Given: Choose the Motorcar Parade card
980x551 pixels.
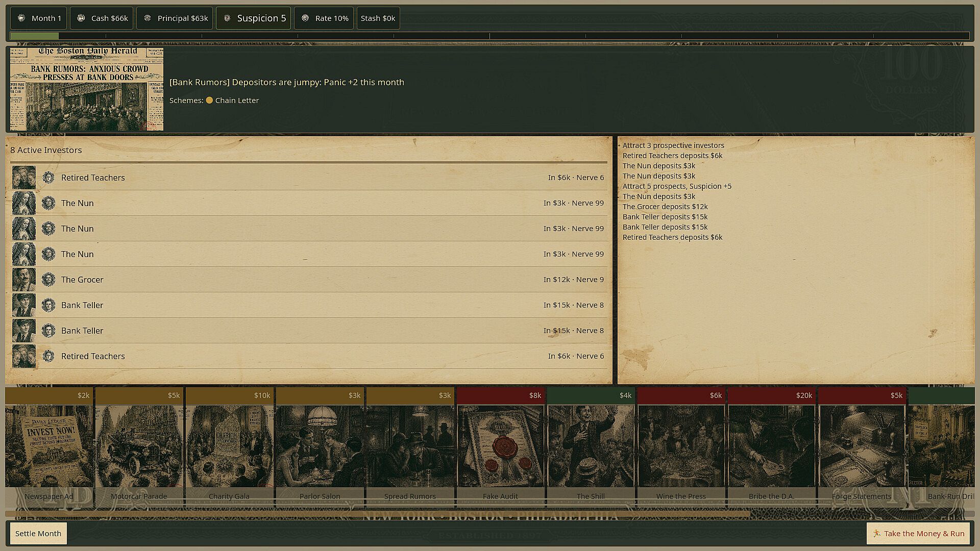Looking at the screenshot, I should (x=139, y=446).
